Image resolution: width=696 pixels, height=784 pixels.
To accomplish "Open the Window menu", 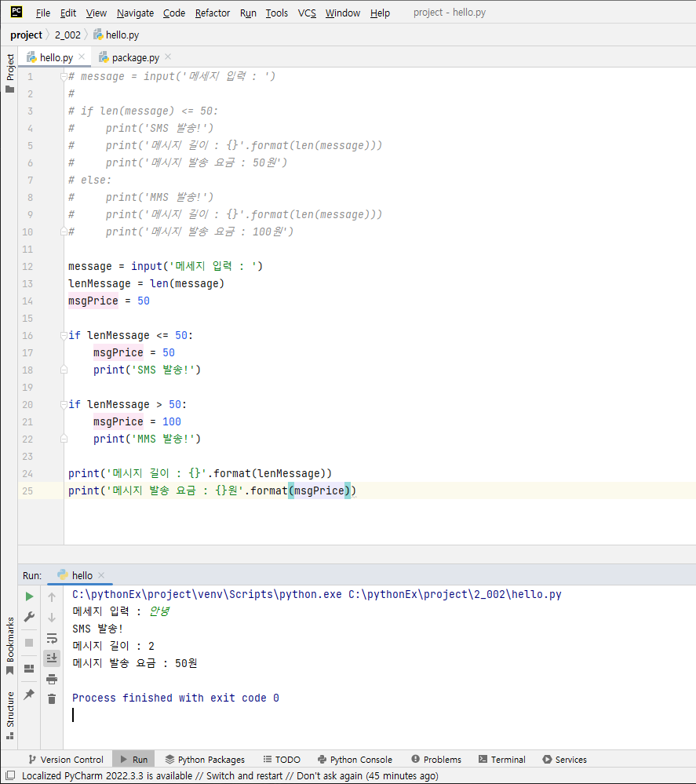I will [x=342, y=13].
